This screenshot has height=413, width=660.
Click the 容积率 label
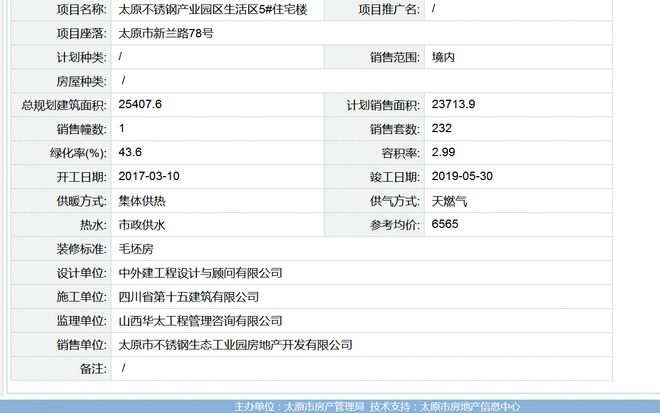(401, 153)
